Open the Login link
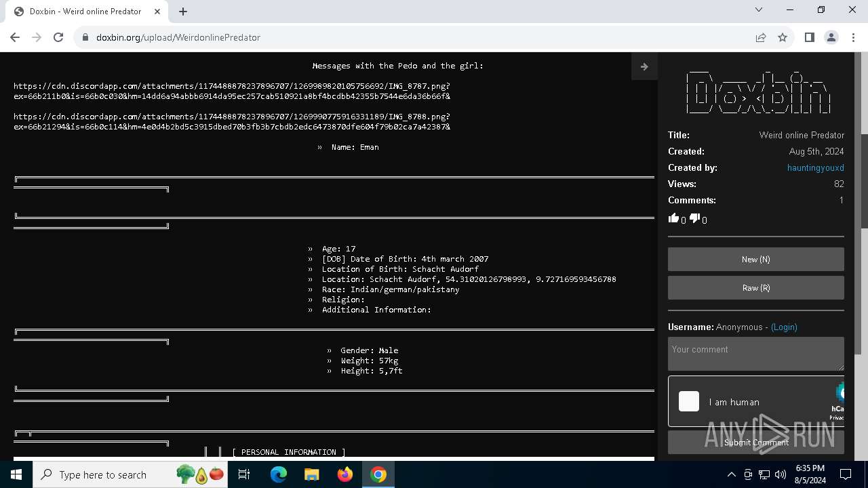 point(784,327)
